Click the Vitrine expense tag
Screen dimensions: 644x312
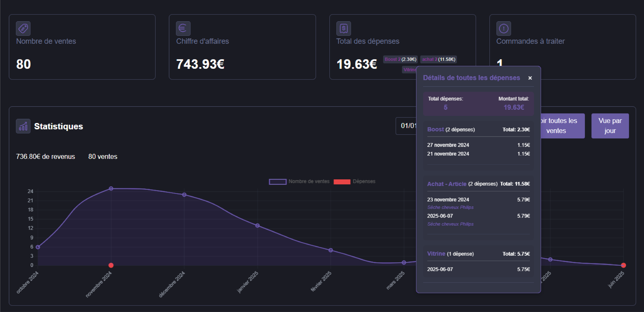pos(409,70)
